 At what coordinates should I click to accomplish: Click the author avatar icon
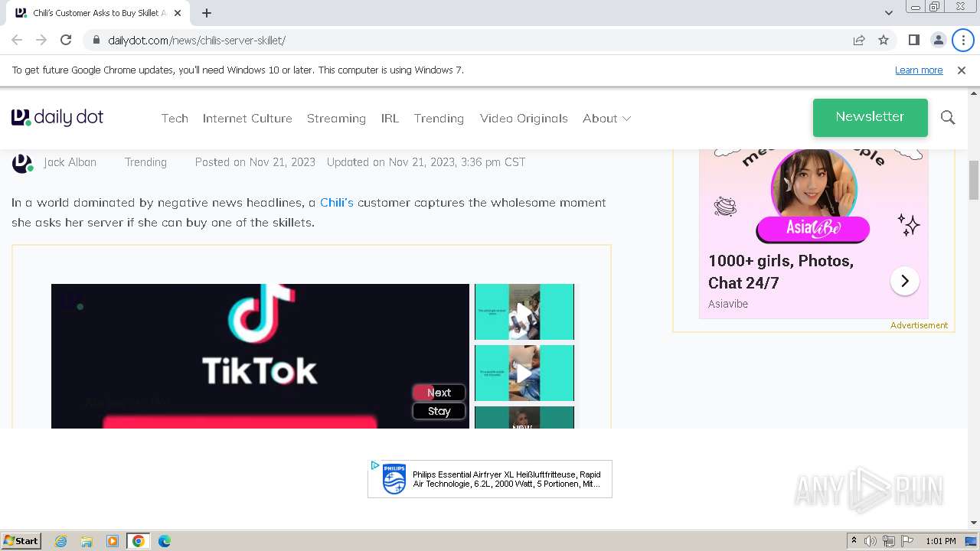pos(22,163)
